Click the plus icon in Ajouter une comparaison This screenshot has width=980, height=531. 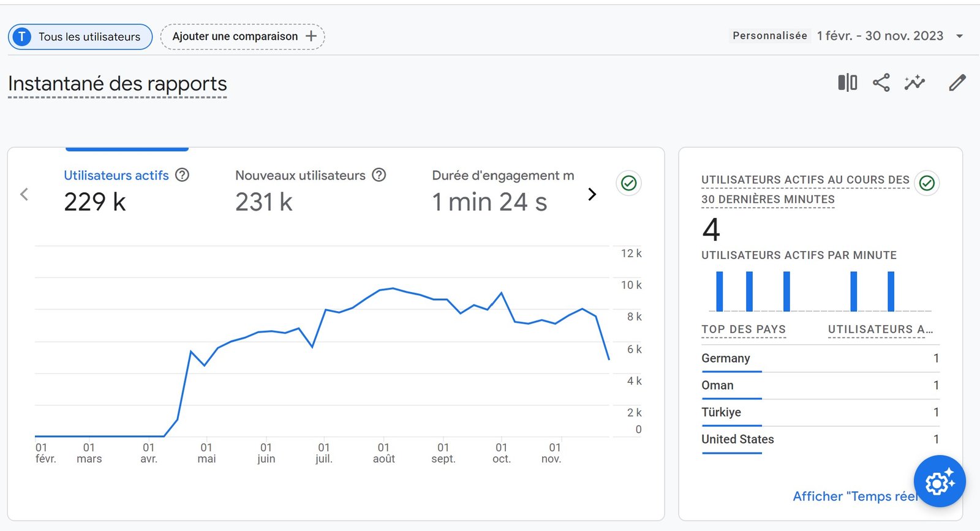311,36
